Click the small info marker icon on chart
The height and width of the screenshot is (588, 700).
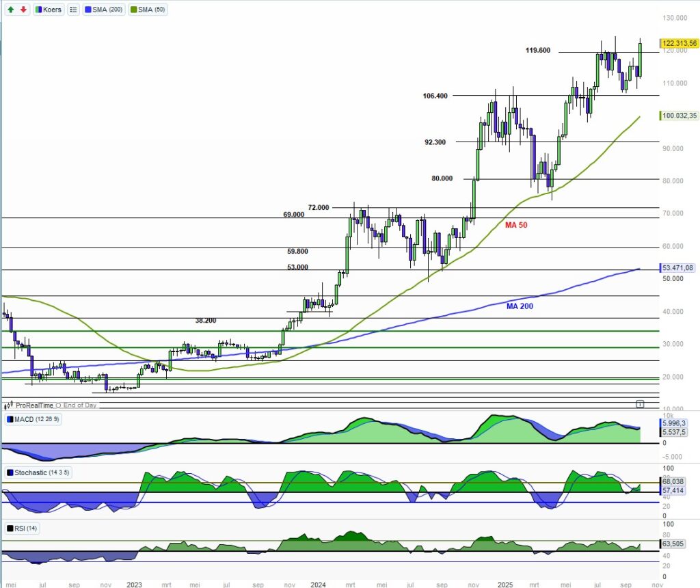pyautogui.click(x=640, y=404)
